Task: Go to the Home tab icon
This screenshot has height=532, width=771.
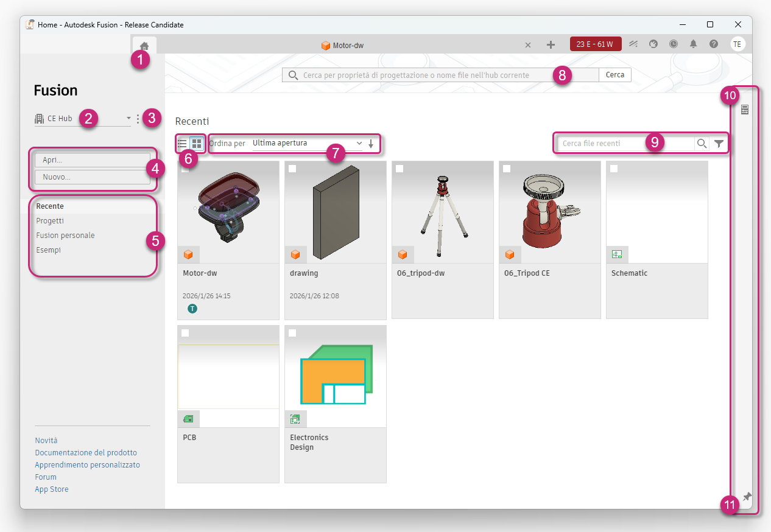Action: pos(144,45)
